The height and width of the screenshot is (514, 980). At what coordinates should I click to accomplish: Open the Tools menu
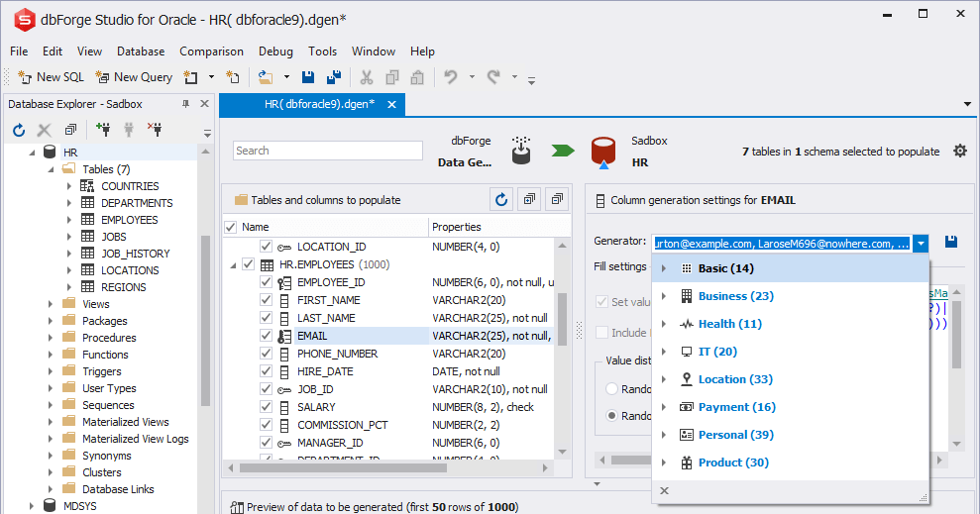point(322,51)
